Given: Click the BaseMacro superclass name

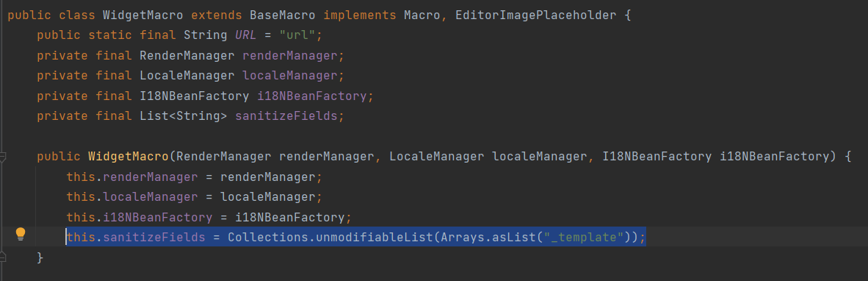Looking at the screenshot, I should [x=283, y=15].
